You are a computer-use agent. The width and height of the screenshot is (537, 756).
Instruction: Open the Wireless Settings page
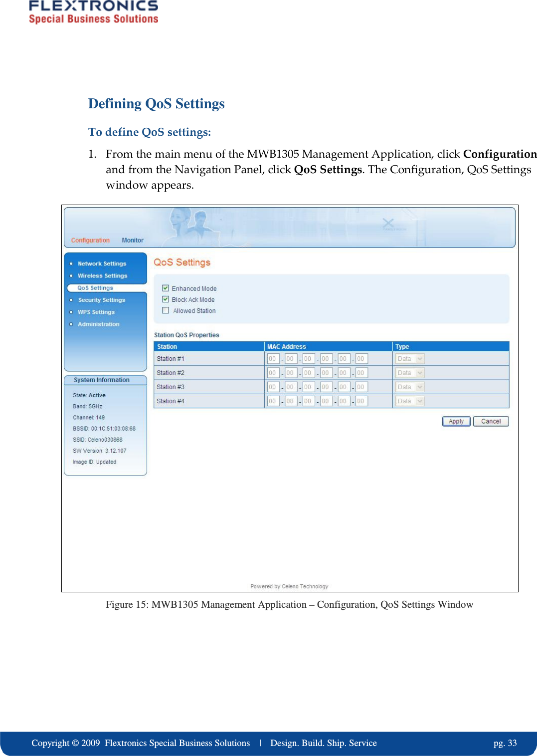pos(103,275)
